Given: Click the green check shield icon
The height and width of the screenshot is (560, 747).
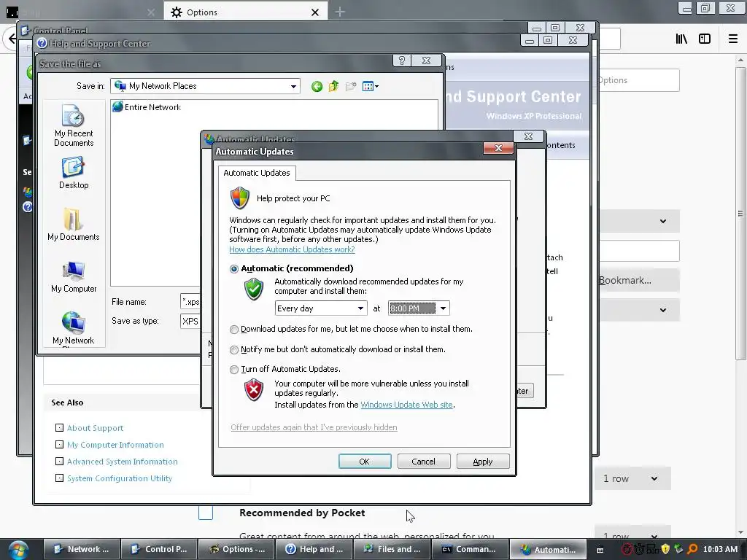Looking at the screenshot, I should (254, 289).
